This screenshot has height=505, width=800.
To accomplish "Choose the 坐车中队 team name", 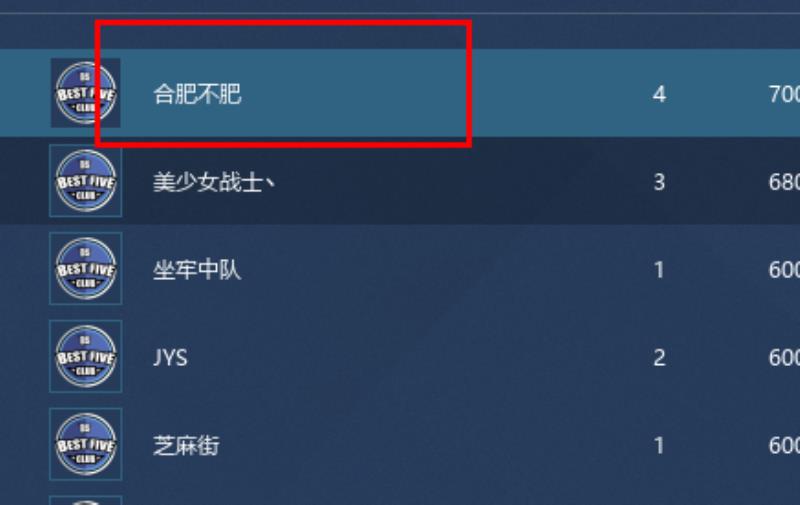I will point(197,269).
